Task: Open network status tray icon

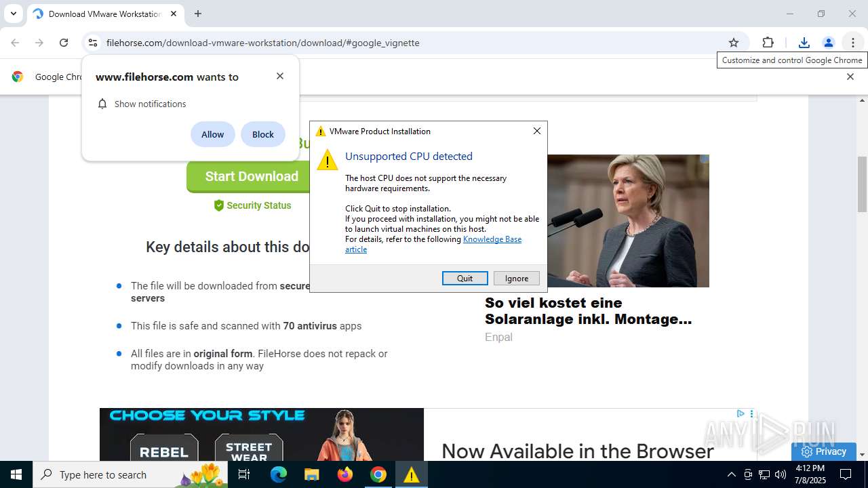Action: 764,474
